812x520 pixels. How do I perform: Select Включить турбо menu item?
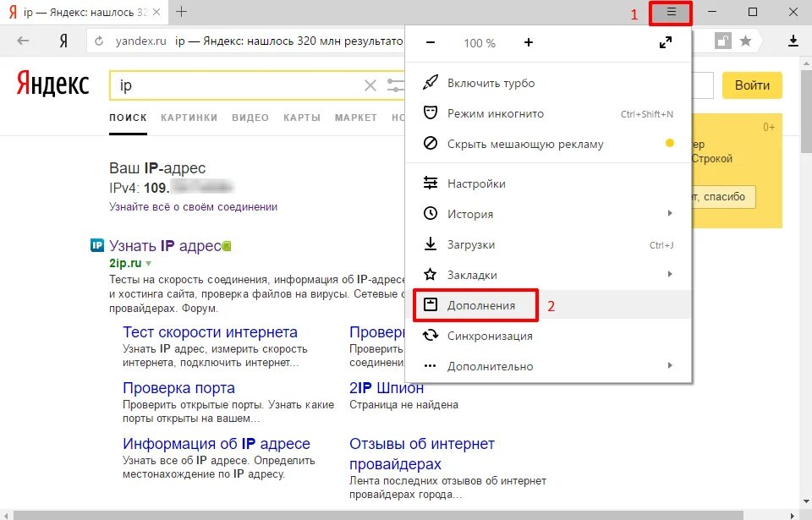point(548,83)
